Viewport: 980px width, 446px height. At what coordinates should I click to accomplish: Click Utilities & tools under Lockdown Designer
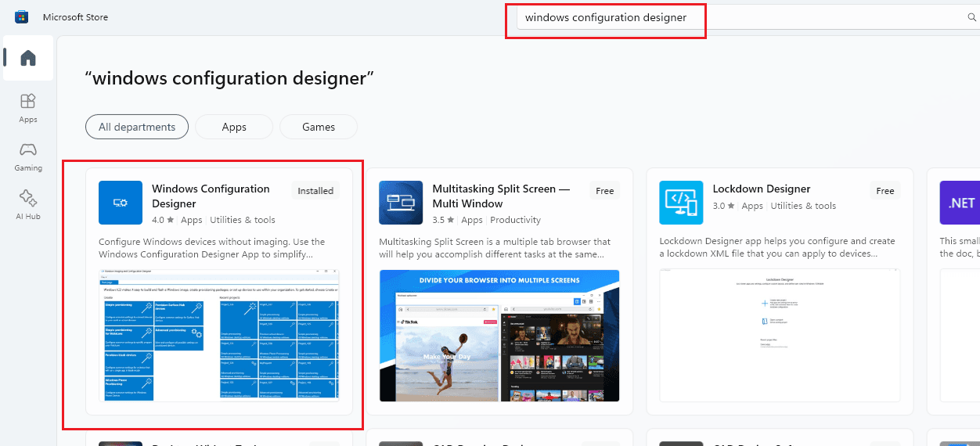click(x=803, y=206)
